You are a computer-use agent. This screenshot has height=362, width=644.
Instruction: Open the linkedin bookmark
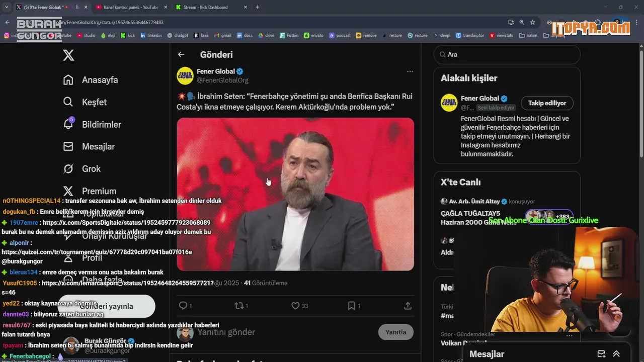point(151,36)
